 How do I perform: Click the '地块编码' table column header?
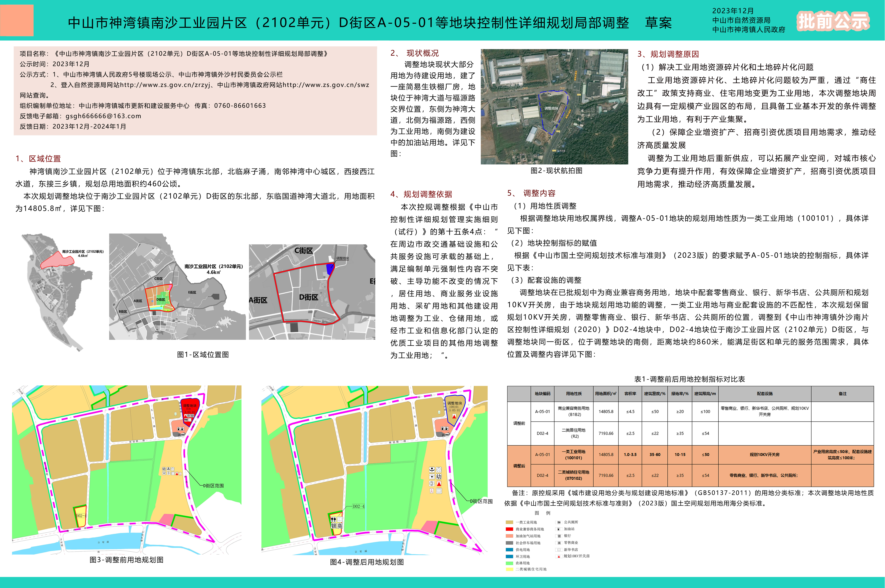tap(542, 394)
